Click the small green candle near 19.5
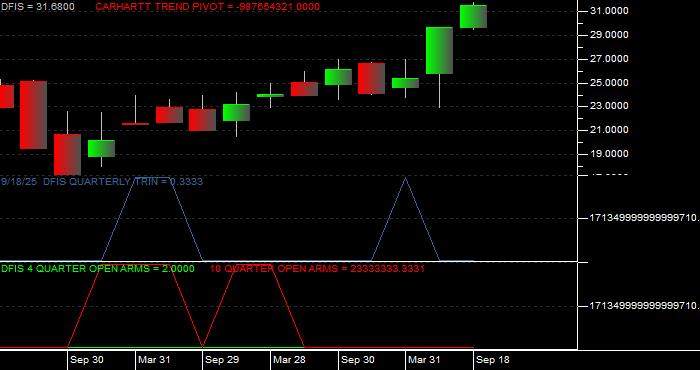The image size is (700, 370). point(101,149)
